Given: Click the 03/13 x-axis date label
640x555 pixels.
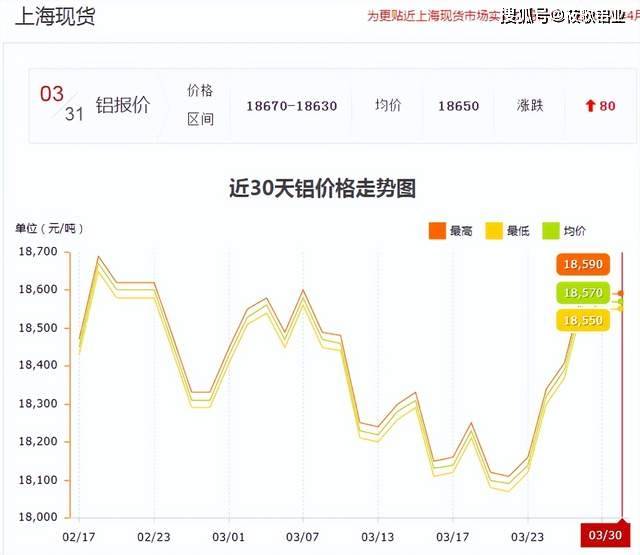Looking at the screenshot, I should point(378,537).
